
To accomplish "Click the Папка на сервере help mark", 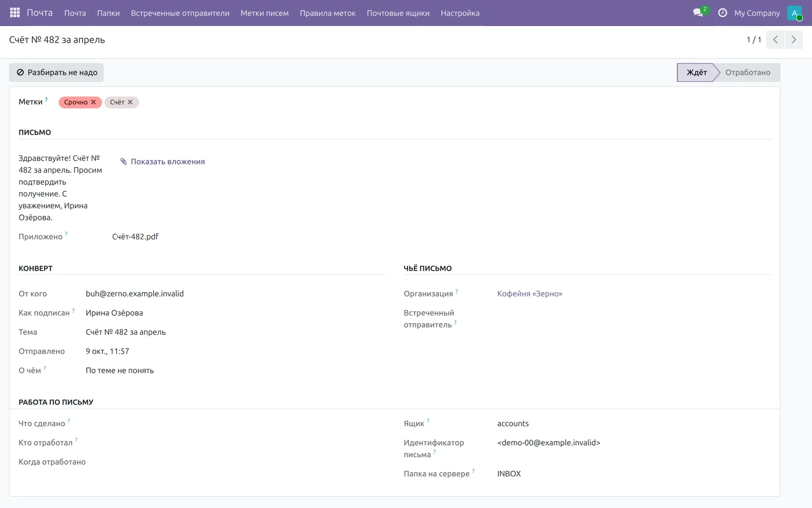I will pos(473,471).
